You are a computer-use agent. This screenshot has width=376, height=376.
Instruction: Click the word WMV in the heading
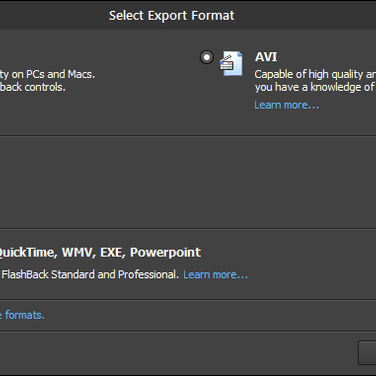(x=79, y=252)
